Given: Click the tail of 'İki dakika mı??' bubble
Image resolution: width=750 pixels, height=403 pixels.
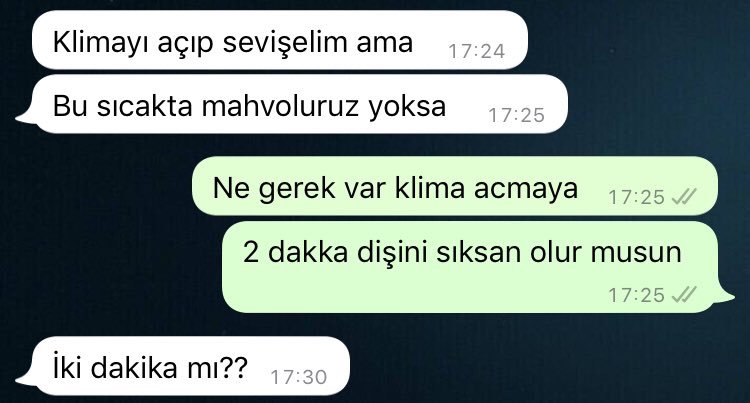Looking at the screenshot, I should (26, 379).
